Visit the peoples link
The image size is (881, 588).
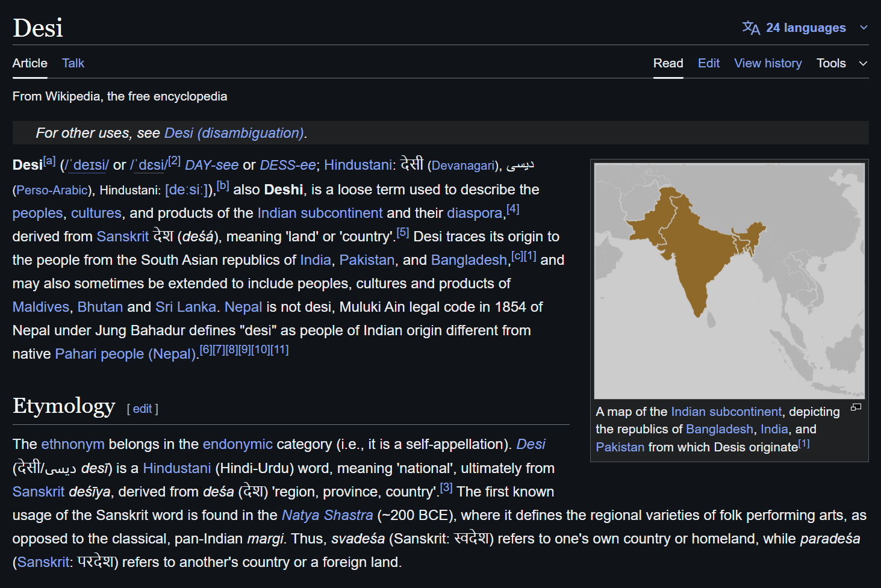[x=37, y=213]
